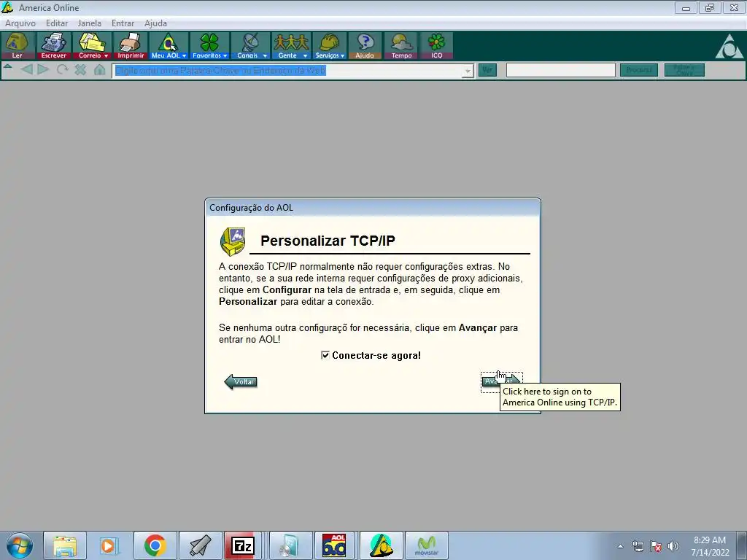The width and height of the screenshot is (747, 560).
Task: Click the home page icon
Action: tap(99, 69)
